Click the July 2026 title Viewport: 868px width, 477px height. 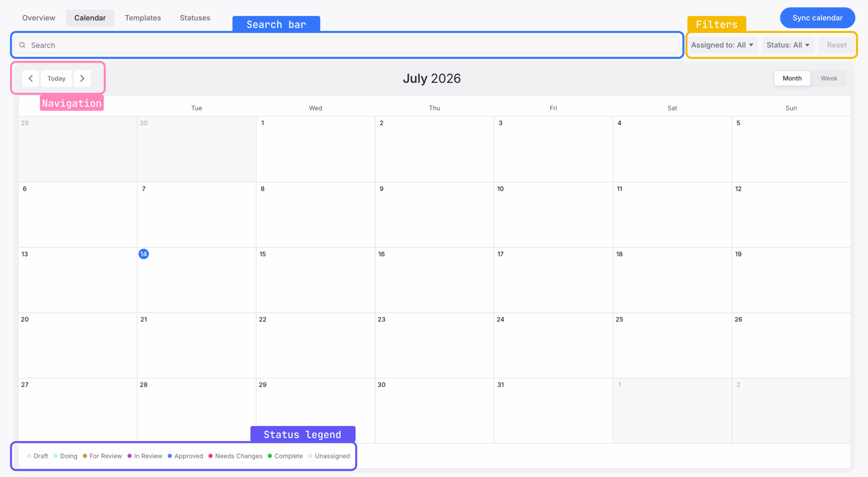pos(432,79)
